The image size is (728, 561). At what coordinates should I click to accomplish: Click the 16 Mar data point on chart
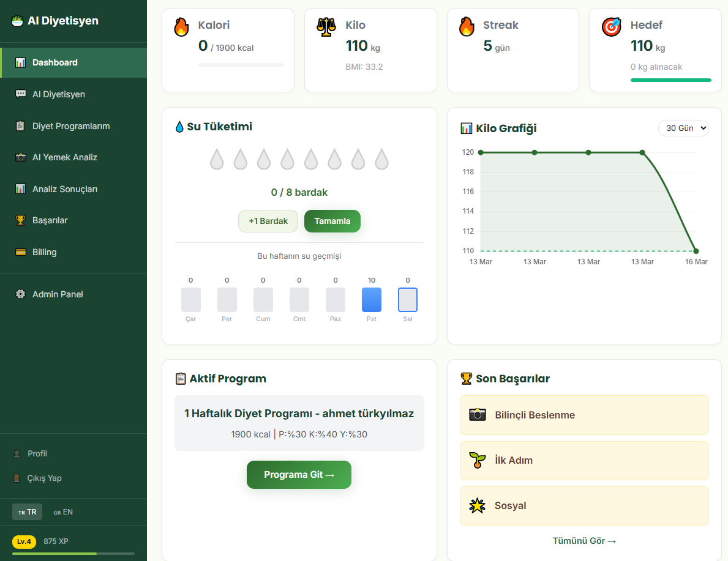[696, 251]
